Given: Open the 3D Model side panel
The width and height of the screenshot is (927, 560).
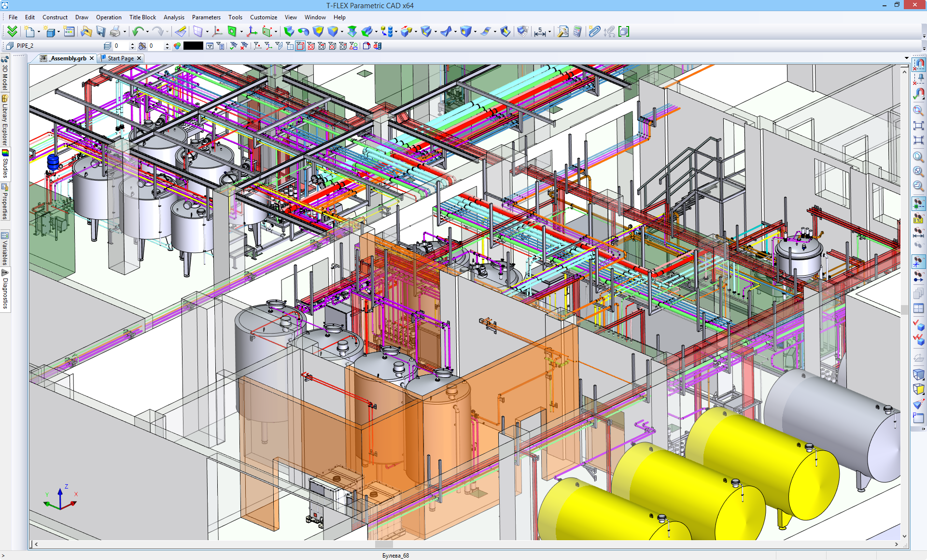Looking at the screenshot, I should (x=5, y=73).
